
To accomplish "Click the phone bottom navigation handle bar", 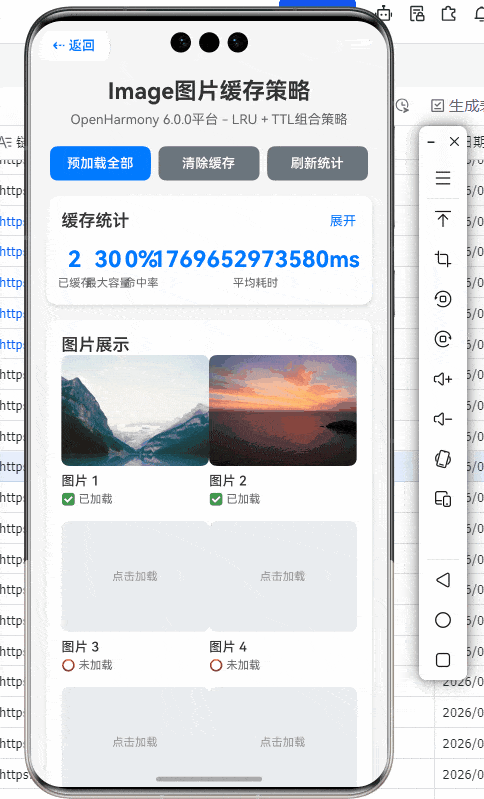I will (209, 779).
